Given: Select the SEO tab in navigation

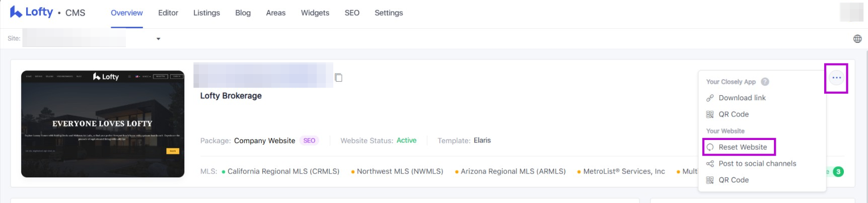Looking at the screenshot, I should pyautogui.click(x=352, y=13).
